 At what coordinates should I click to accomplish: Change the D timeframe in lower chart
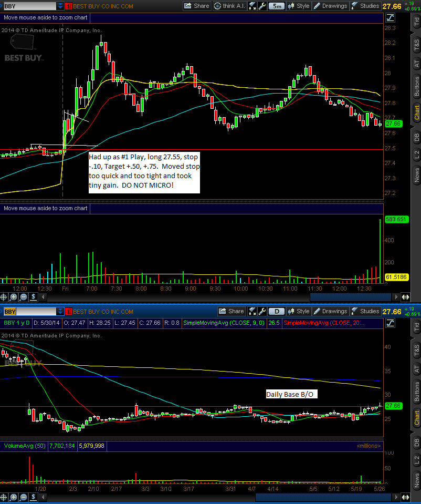(277, 311)
